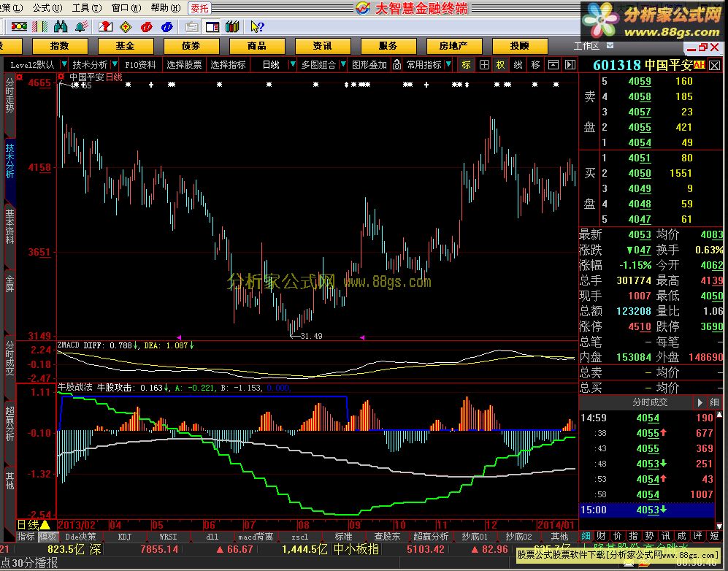The height and width of the screenshot is (571, 728).
Task: Open the 窗口(W) menu
Action: click(126, 8)
